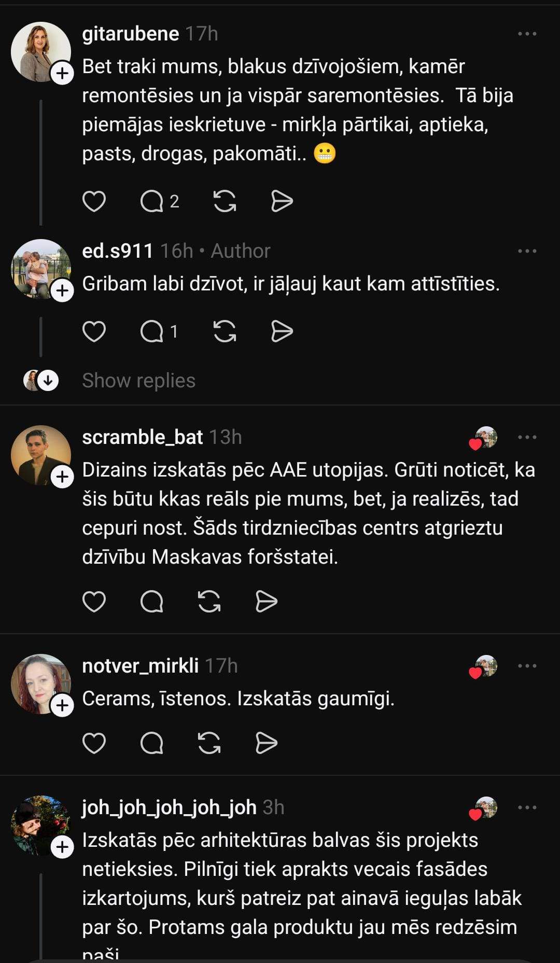The height and width of the screenshot is (963, 560).
Task: Reply to notver_mirkli's comment
Action: coord(152,743)
